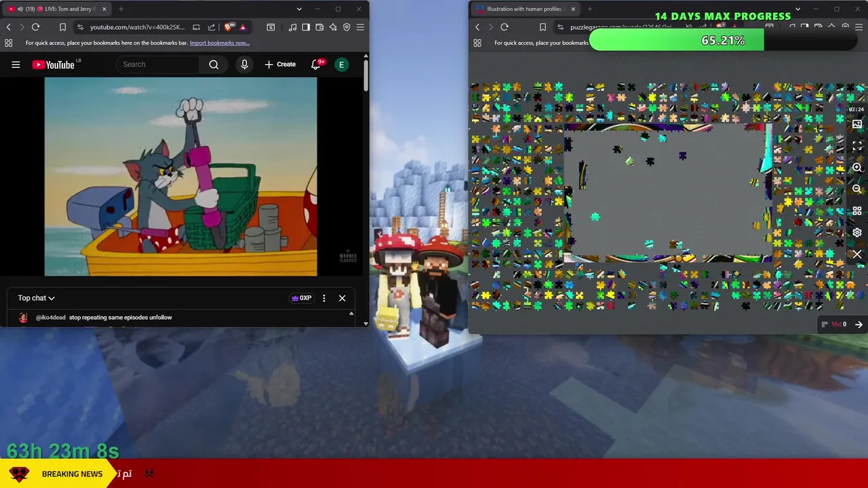Toggle fullscreen in the puzzle sidebar
This screenshot has width=868, height=488.
click(857, 146)
